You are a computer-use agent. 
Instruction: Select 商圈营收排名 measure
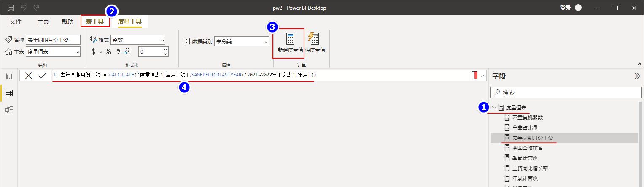(527, 148)
